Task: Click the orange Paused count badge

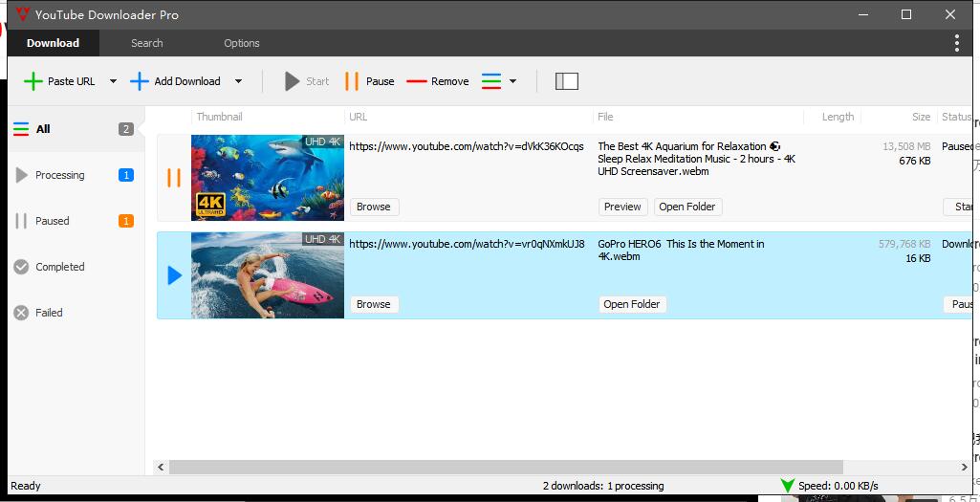Action: point(126,221)
